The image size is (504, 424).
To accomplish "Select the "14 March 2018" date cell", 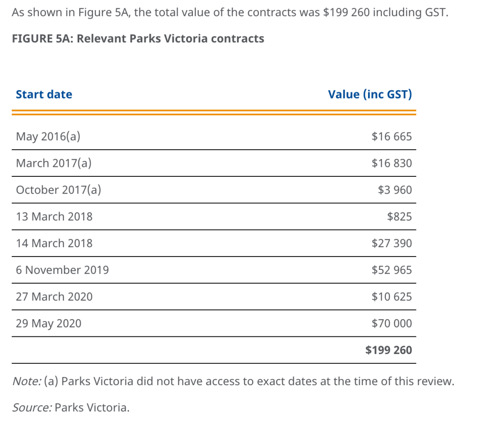I will click(x=54, y=243).
